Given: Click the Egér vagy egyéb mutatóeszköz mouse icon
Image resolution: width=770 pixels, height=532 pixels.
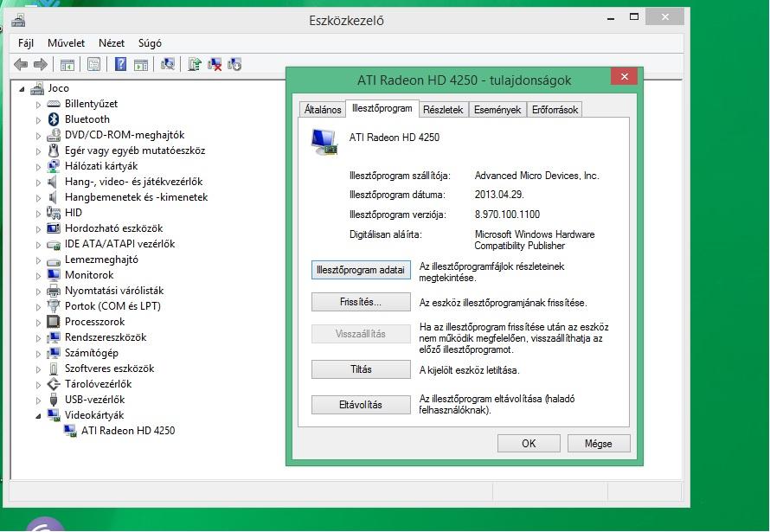Looking at the screenshot, I should (x=54, y=151).
